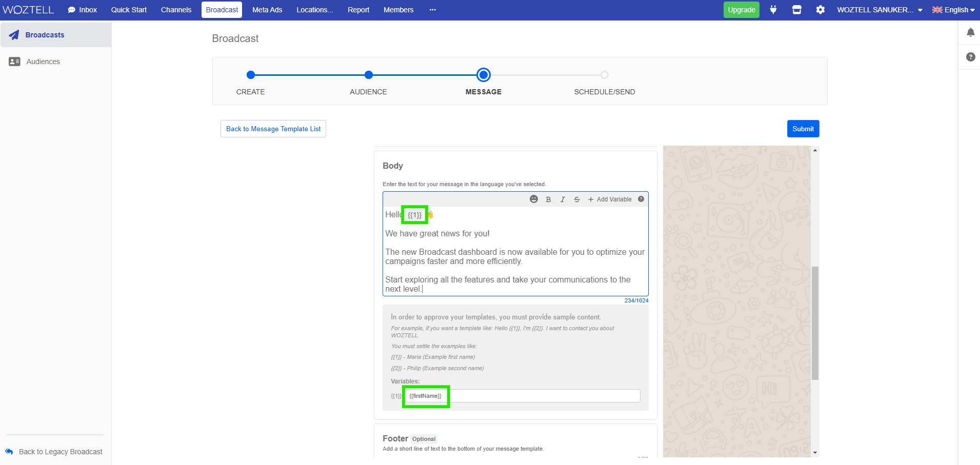980x465 pixels.
Task: Open the help icon on the right edge
Action: point(970,57)
